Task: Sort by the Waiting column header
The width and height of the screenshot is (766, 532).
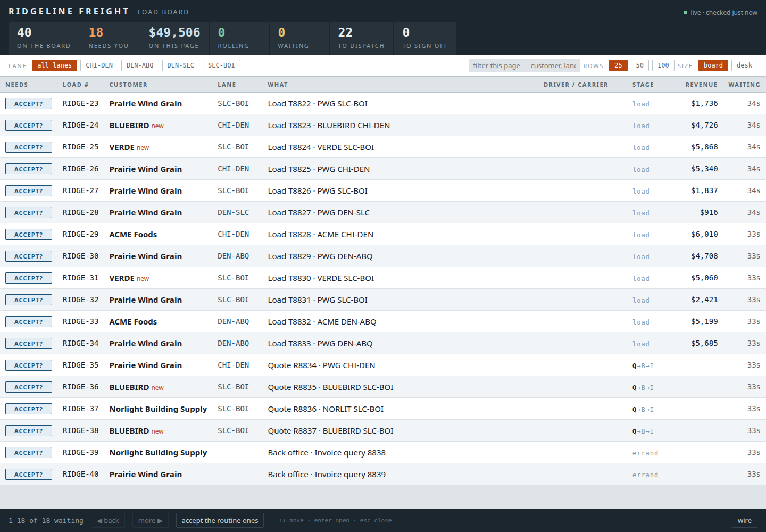Action: point(744,85)
